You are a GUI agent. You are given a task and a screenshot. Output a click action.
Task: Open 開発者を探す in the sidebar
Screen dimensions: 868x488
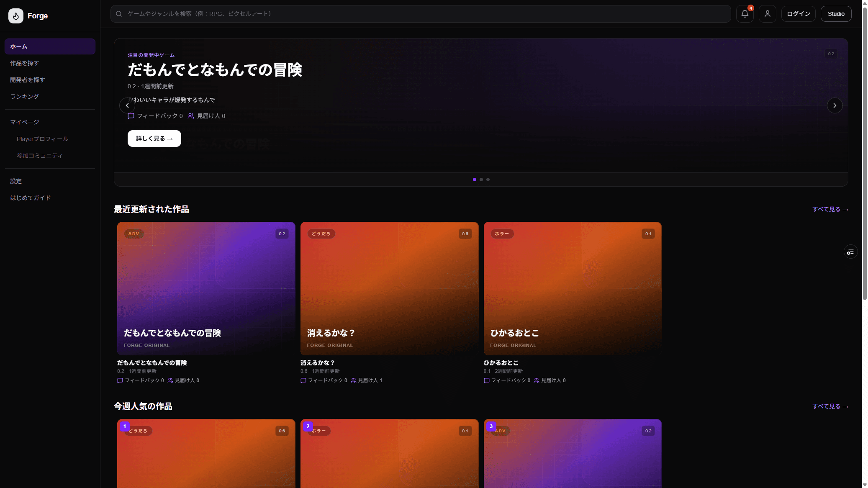point(50,80)
